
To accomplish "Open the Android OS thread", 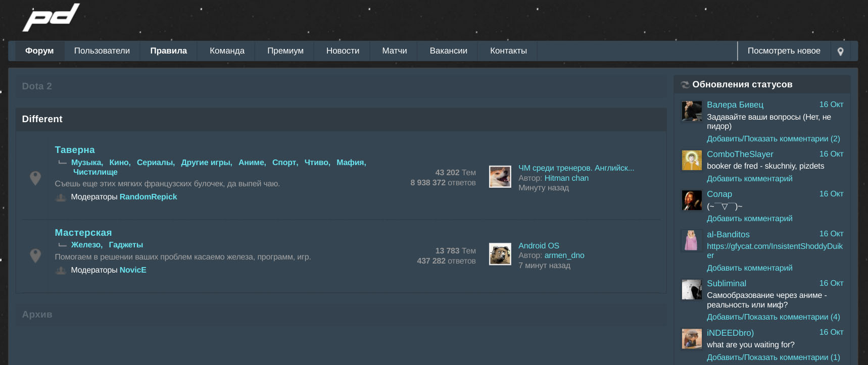I will [x=539, y=246].
